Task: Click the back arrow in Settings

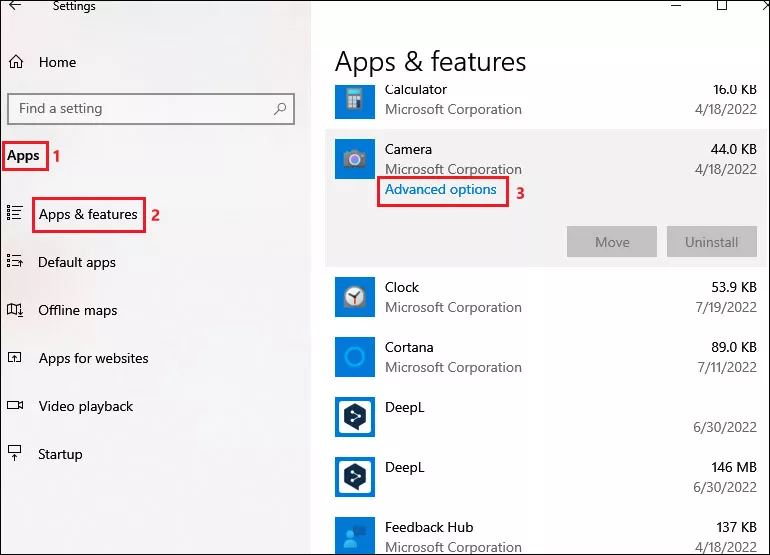Action: point(15,5)
